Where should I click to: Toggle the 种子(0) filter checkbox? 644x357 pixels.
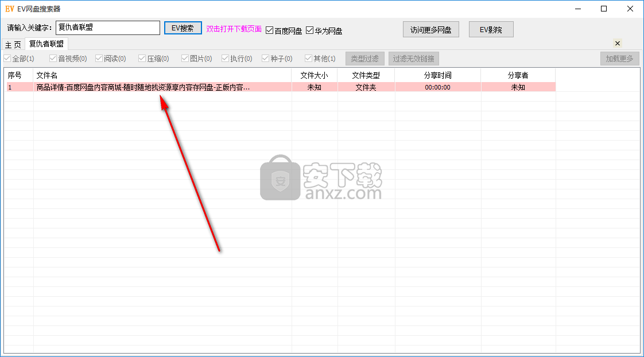[x=277, y=59]
